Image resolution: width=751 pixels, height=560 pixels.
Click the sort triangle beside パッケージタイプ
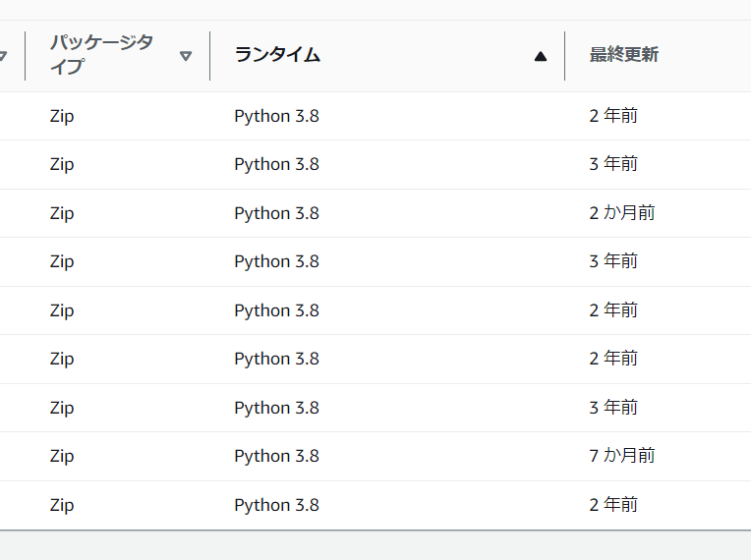(186, 56)
